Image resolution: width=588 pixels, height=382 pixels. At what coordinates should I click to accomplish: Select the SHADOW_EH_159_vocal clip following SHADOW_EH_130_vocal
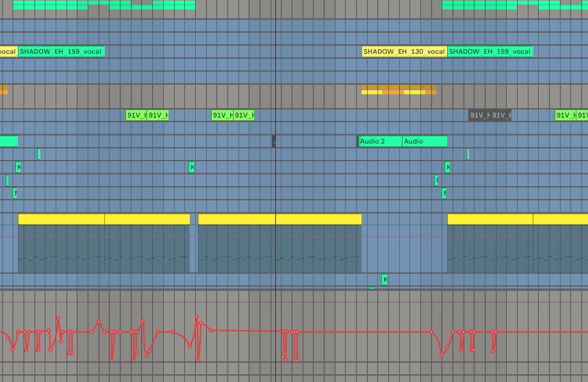490,52
